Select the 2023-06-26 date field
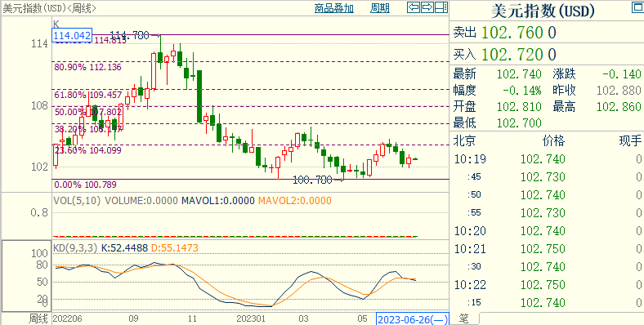Viewport: 644px width, 325px height. pos(413,318)
